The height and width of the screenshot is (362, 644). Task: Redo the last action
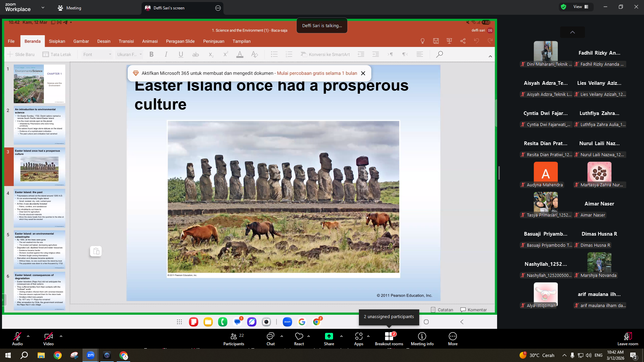coord(490,41)
